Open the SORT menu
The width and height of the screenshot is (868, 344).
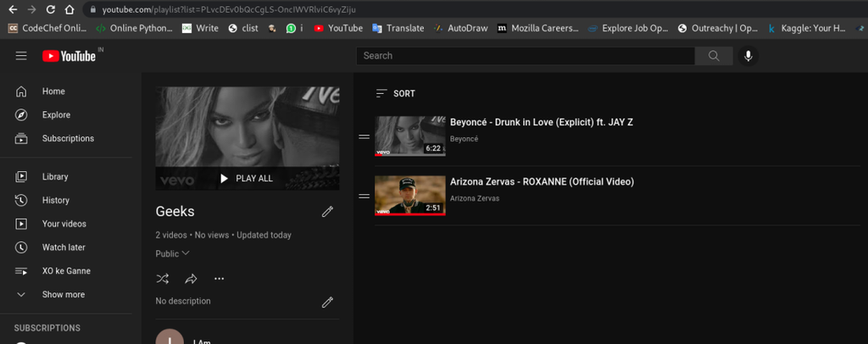[x=395, y=93]
